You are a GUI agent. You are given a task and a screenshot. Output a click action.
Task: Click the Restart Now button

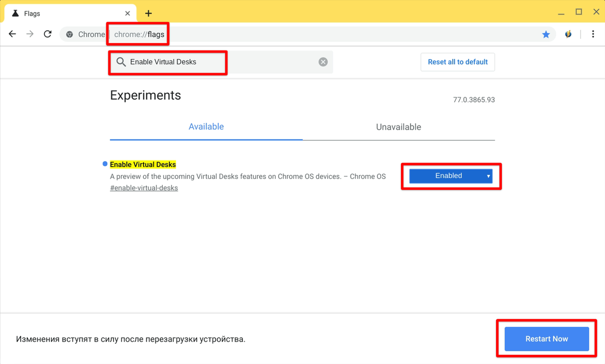(547, 339)
